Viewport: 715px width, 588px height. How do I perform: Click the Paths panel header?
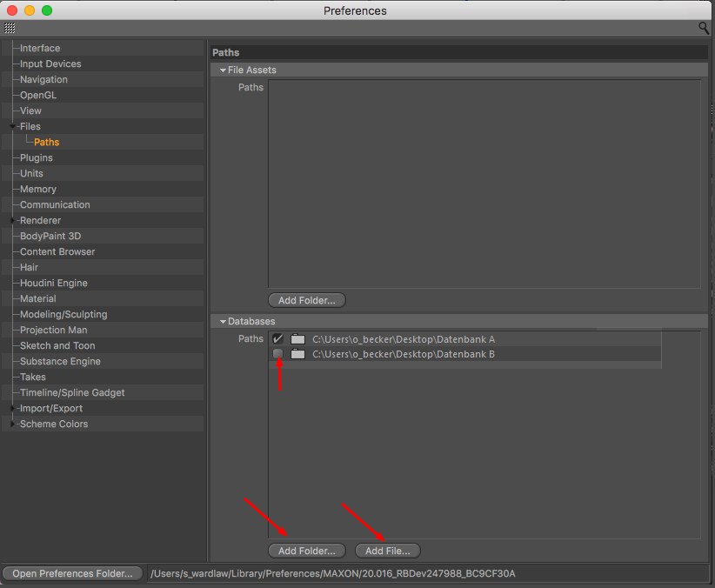459,52
